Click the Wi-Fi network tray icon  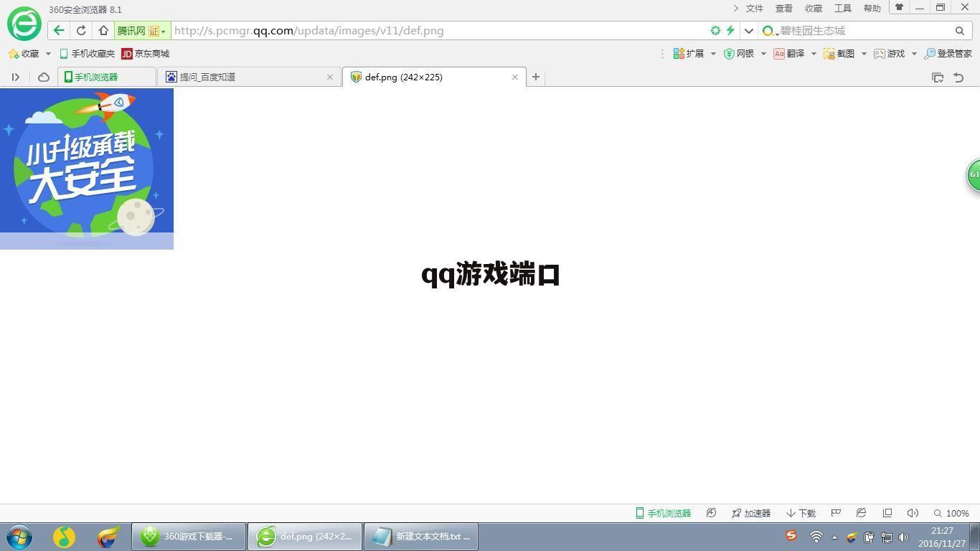tap(816, 537)
